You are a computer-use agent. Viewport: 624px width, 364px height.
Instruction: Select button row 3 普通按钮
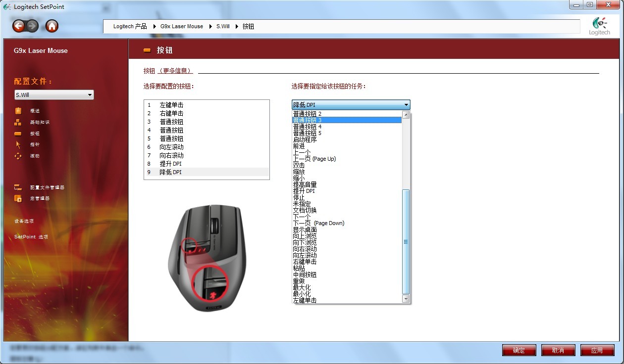point(207,122)
